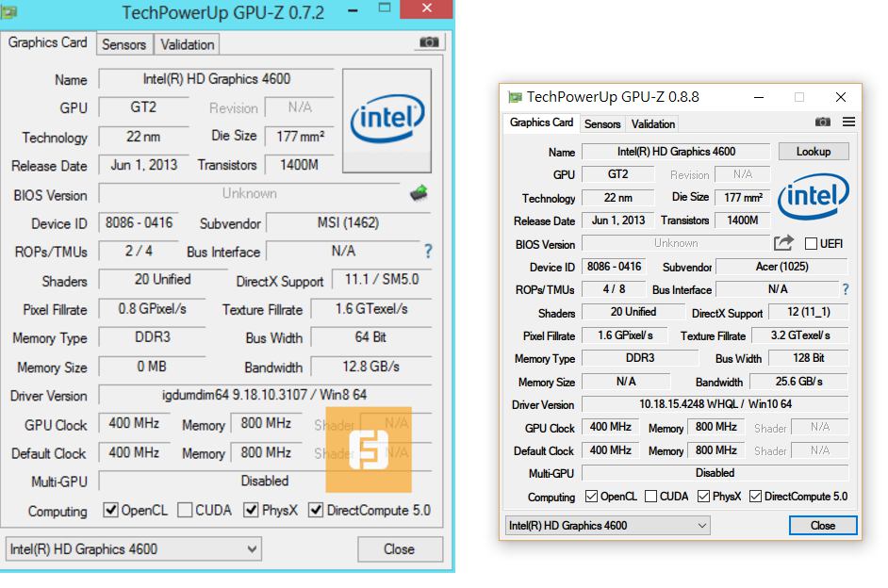Click the Bus Interface question mark in GPU-Z 0.7.2

(x=428, y=251)
